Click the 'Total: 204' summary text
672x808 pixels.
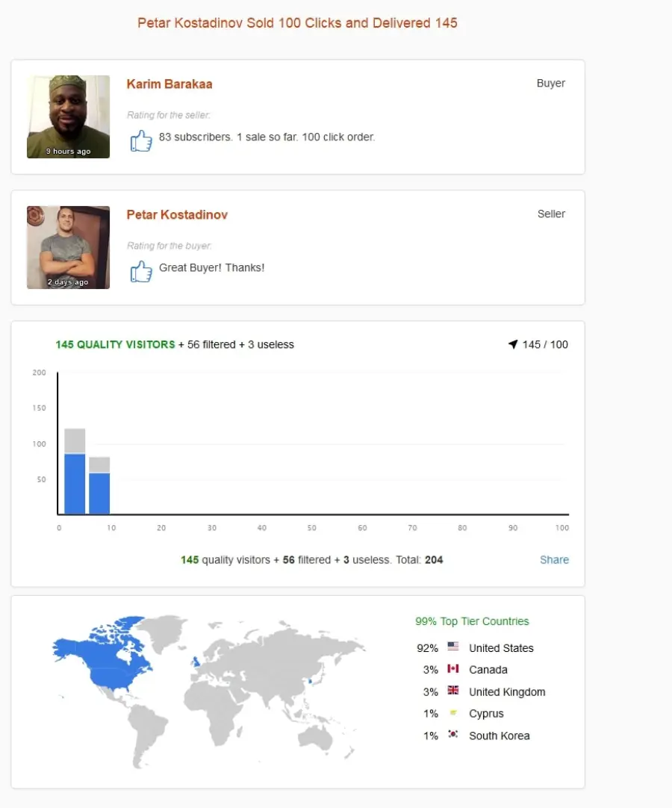(419, 559)
